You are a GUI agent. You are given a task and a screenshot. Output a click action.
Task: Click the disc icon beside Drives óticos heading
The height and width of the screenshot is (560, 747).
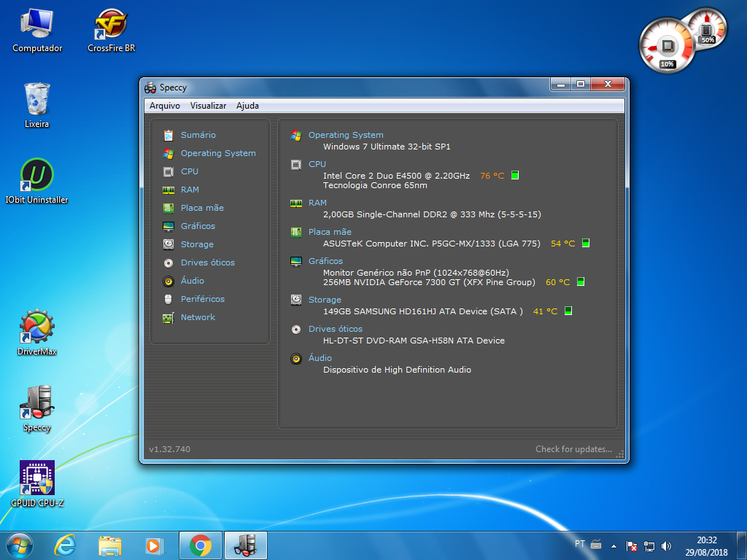click(x=296, y=330)
